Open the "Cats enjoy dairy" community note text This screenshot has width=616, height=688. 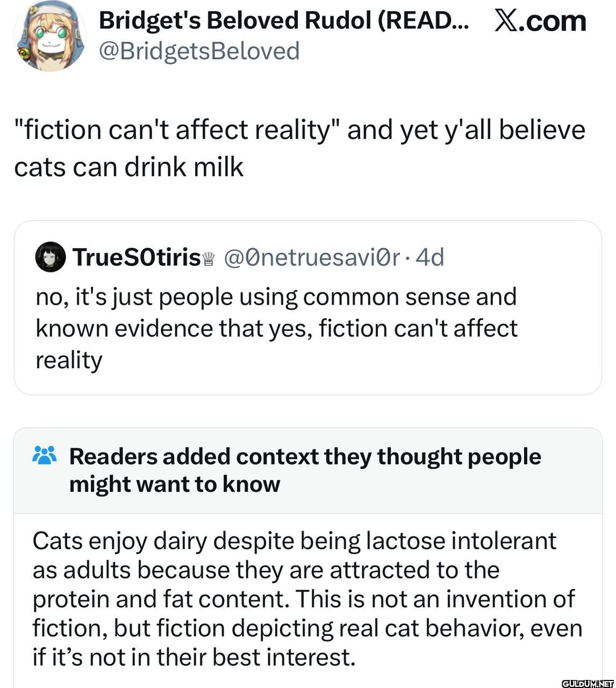click(x=307, y=598)
